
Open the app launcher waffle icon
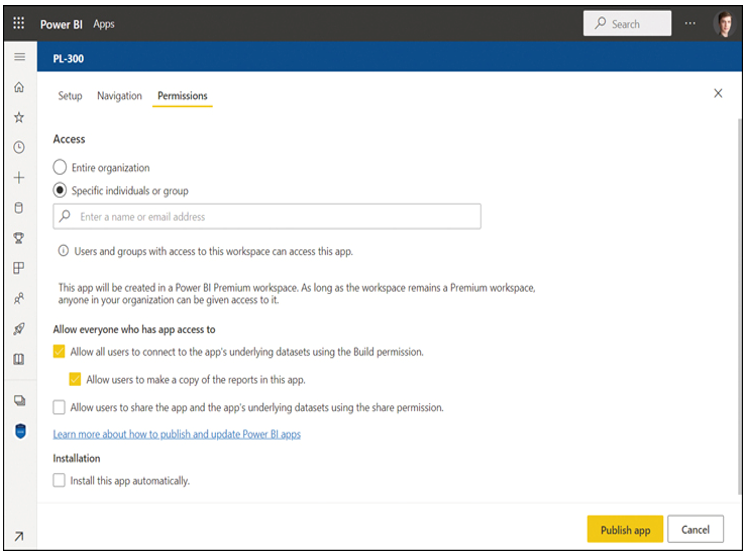[19, 23]
